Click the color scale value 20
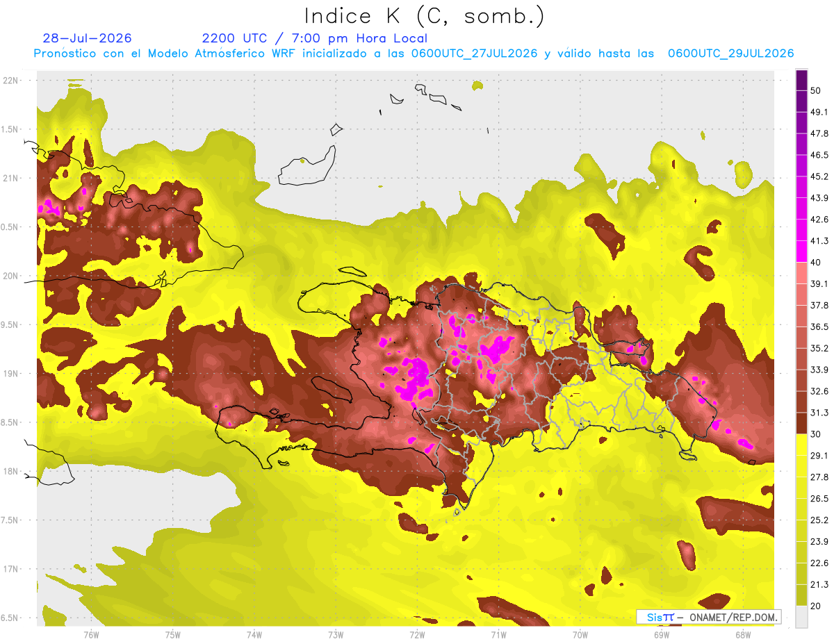The height and width of the screenshot is (644, 834). pyautogui.click(x=816, y=606)
